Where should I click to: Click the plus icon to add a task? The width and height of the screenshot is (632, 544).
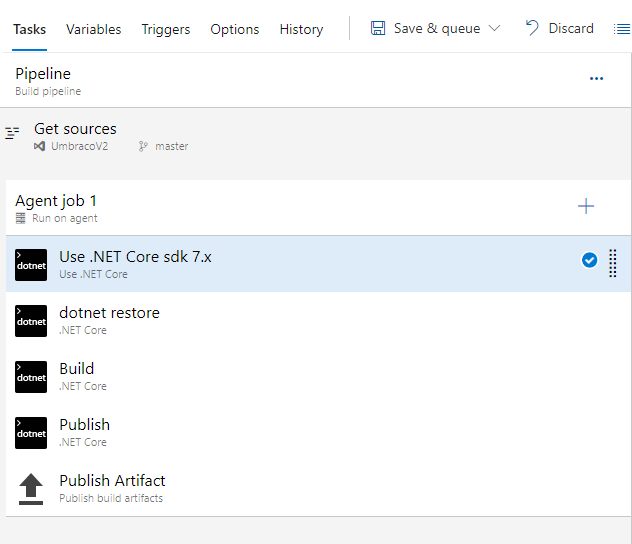coord(586,206)
